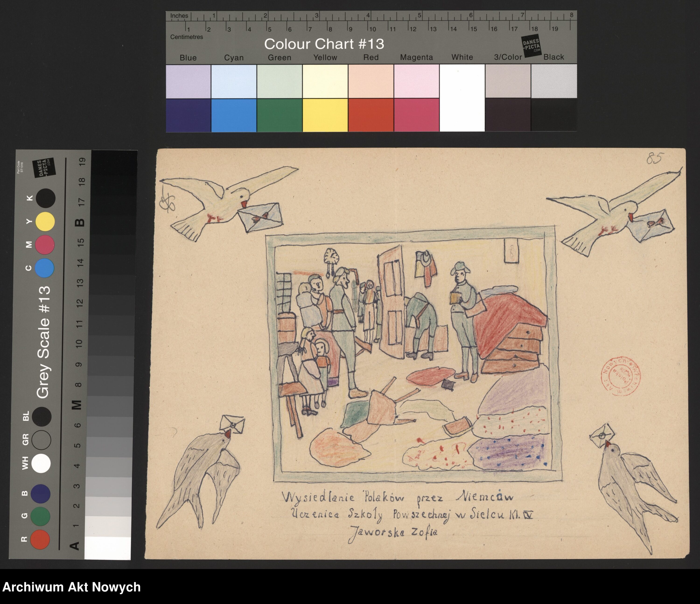Click the red R circle at bottom
Viewport: 700px width, 604px height.
[x=40, y=539]
